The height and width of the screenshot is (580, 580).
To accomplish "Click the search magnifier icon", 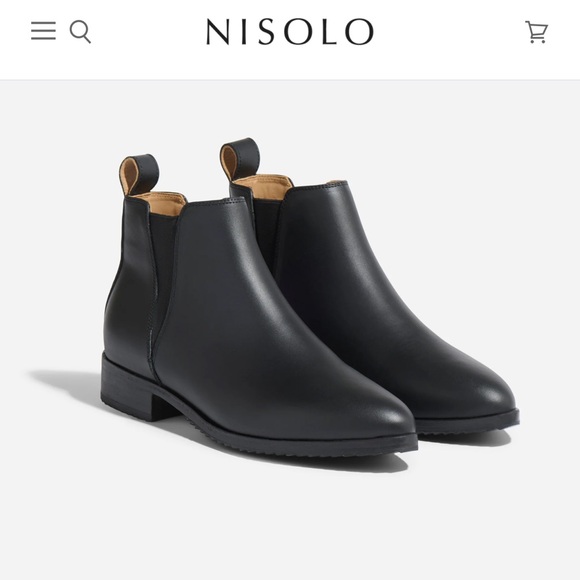I will click(x=80, y=32).
